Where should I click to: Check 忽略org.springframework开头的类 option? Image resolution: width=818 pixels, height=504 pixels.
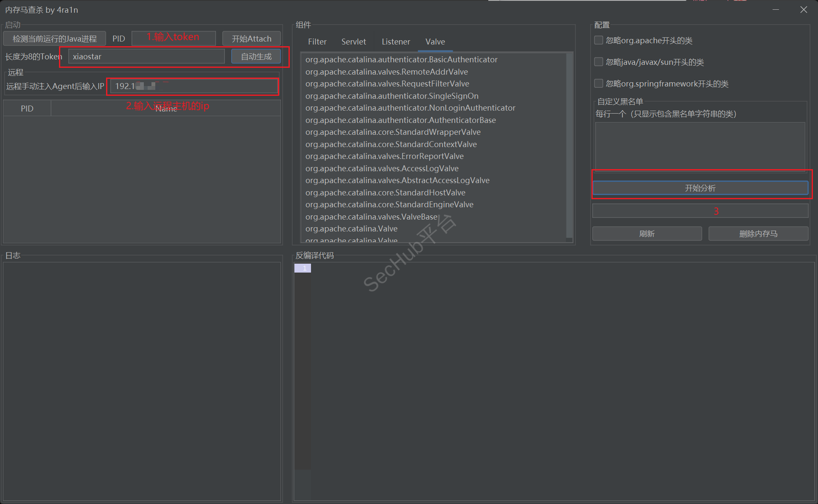click(599, 84)
